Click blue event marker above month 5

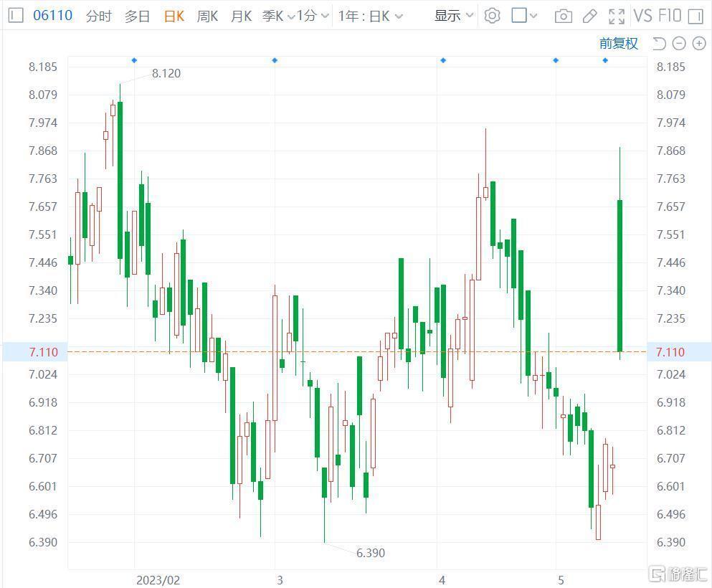[x=556, y=60]
